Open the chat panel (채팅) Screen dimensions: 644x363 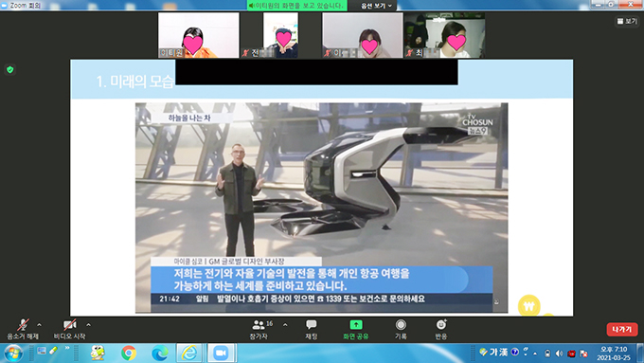tap(311, 329)
